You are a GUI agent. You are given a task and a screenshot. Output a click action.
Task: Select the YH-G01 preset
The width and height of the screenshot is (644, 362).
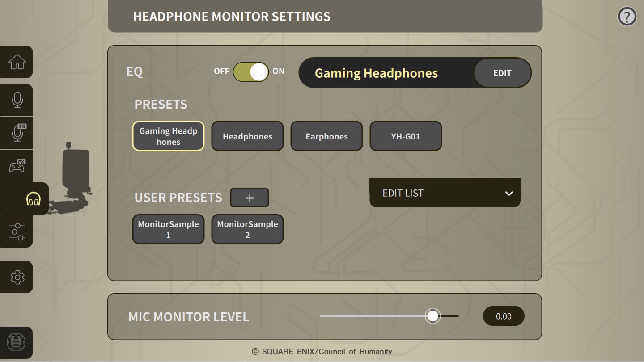[406, 136]
